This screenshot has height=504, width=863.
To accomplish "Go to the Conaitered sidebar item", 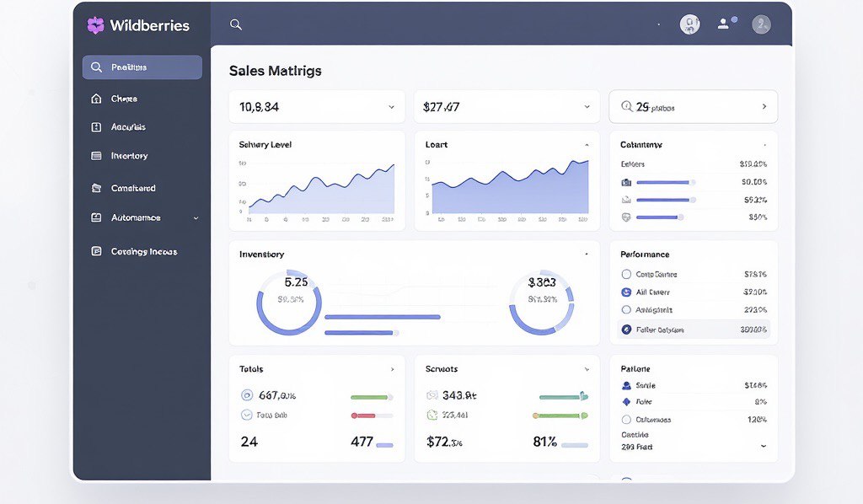I will pyautogui.click(x=133, y=188).
